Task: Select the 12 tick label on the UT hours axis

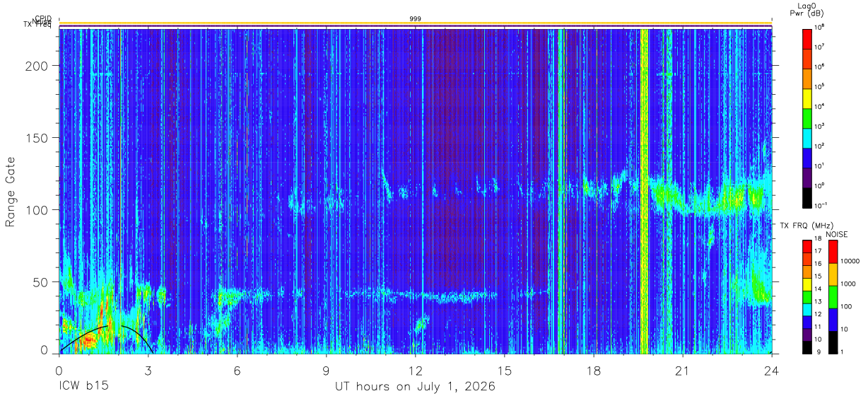Action: (x=416, y=371)
